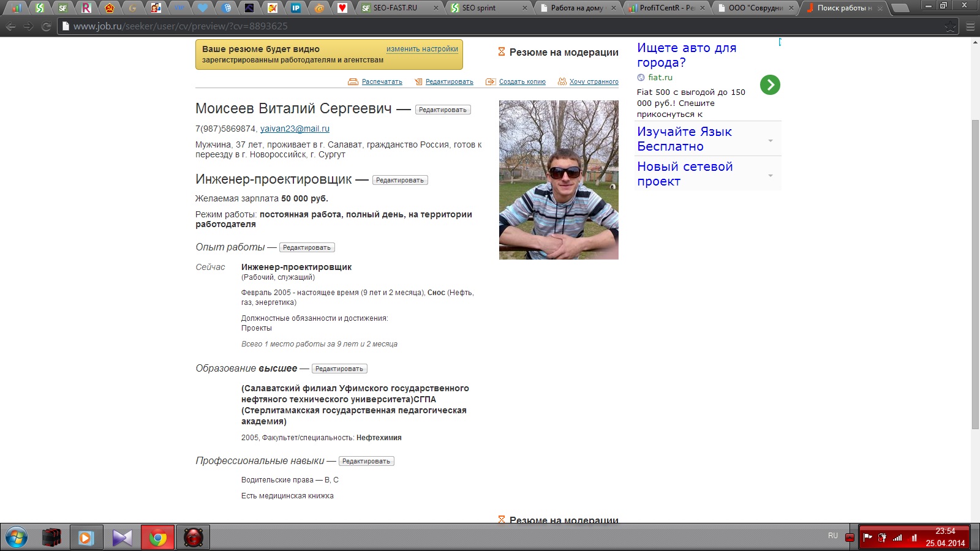The height and width of the screenshot is (551, 980).
Task: Switch to the ООО "Соврудник" tab
Action: (755, 8)
